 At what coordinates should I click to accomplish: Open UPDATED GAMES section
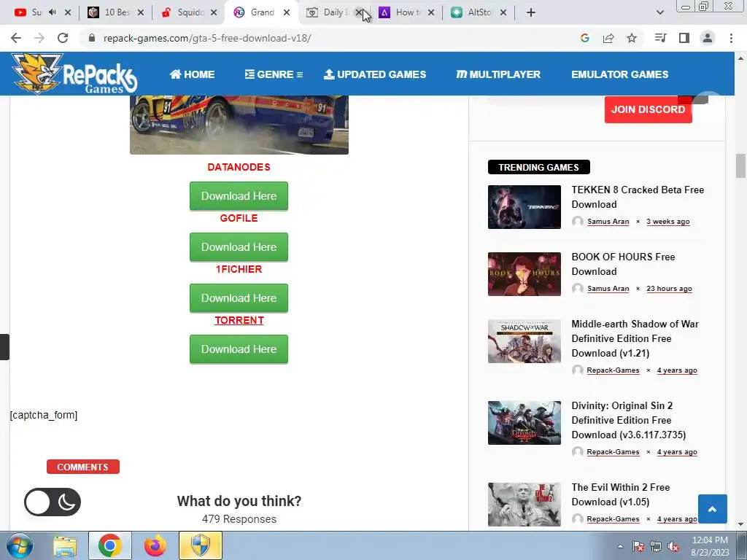[375, 74]
